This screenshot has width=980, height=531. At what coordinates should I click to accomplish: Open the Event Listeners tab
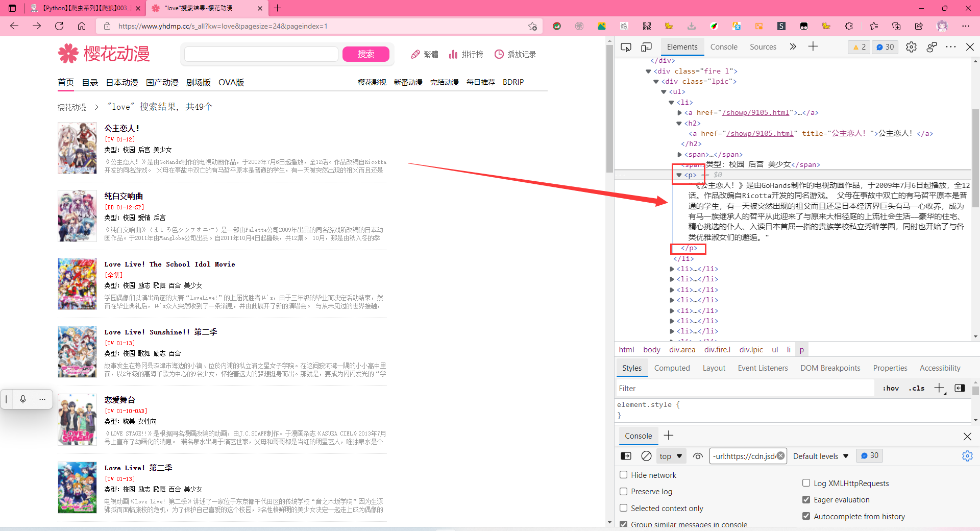[763, 368]
